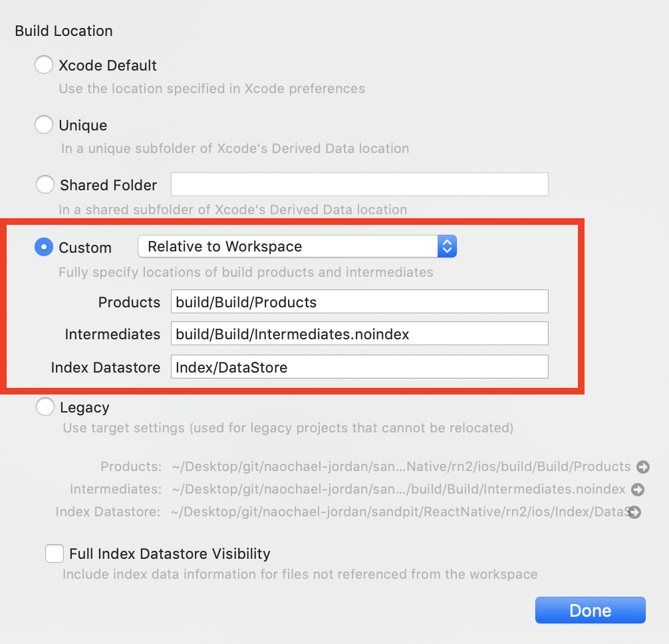Viewport: 669px width, 644px height.
Task: Click the greyed Index Datastore full path
Action: click(398, 512)
